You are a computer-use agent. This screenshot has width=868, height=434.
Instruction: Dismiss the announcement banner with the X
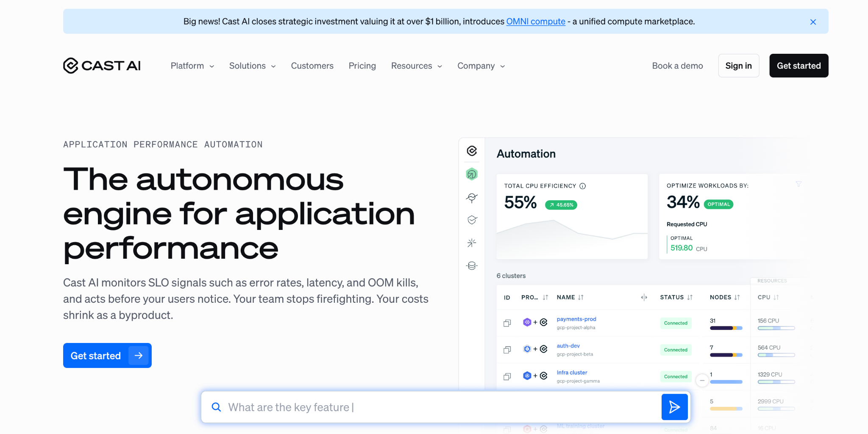tap(813, 22)
